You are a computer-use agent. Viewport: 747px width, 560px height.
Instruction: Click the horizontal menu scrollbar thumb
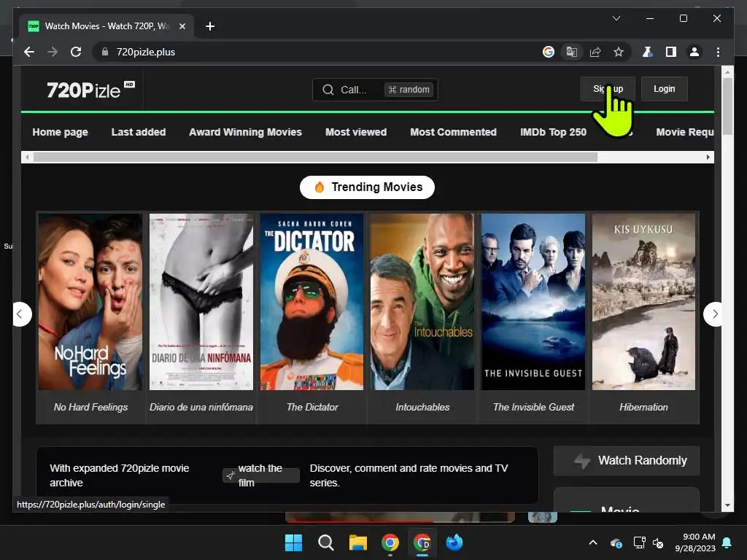pyautogui.click(x=315, y=157)
